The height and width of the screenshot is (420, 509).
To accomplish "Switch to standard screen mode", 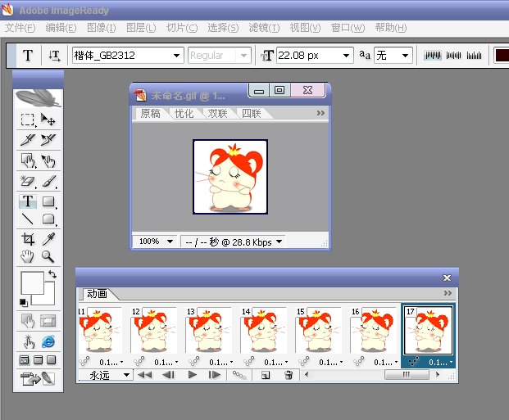I will click(x=25, y=360).
